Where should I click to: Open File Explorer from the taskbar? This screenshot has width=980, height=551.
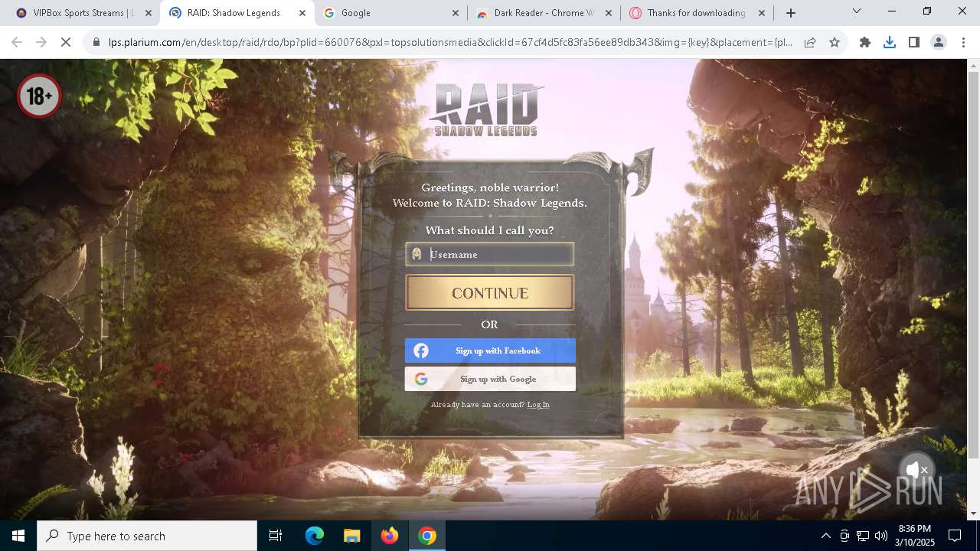(352, 536)
